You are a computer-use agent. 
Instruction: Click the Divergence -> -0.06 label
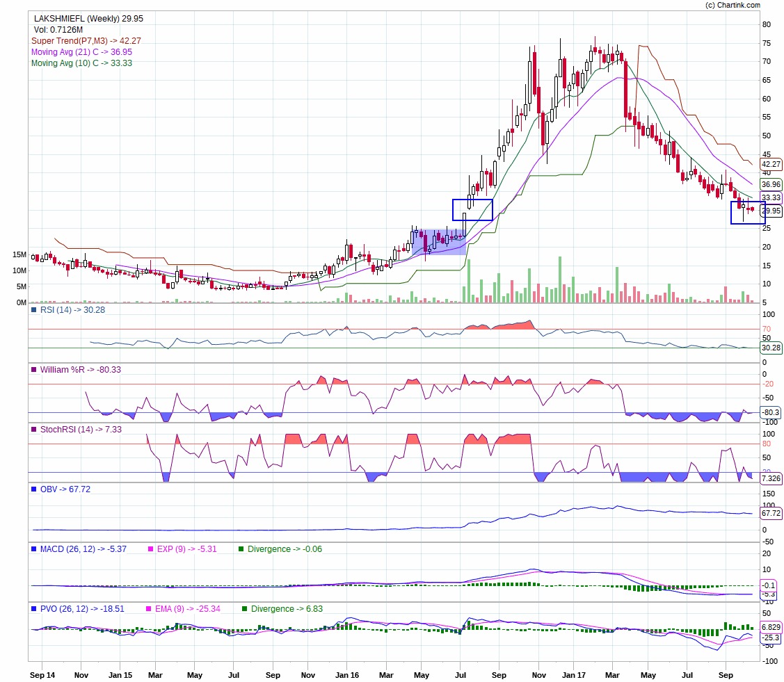pyautogui.click(x=285, y=549)
